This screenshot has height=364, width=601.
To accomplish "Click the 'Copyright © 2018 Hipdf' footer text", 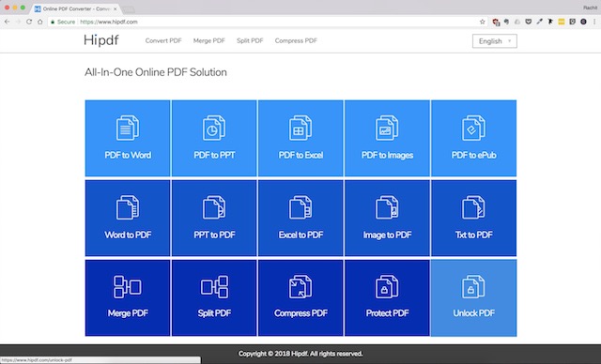I will [300, 354].
